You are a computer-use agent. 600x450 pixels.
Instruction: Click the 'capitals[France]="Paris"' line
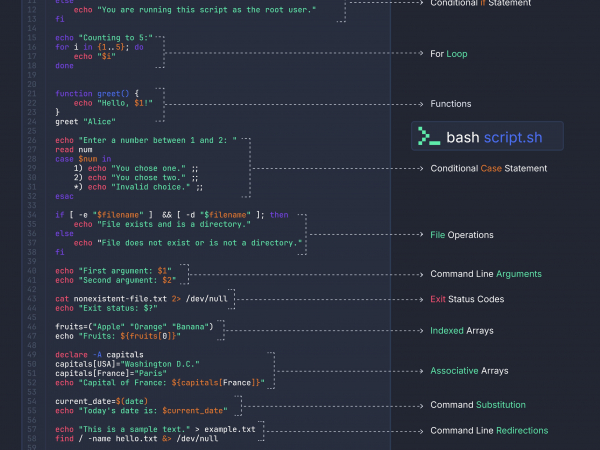click(111, 373)
